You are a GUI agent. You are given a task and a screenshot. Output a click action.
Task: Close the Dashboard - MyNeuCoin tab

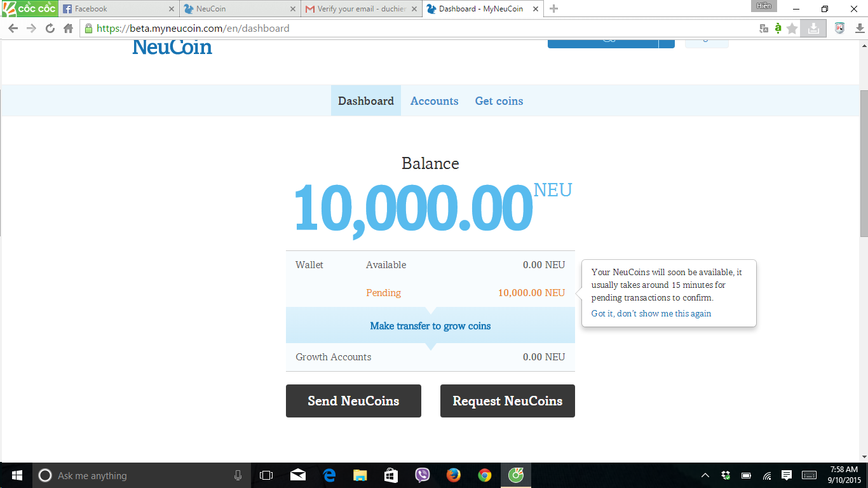pyautogui.click(x=536, y=9)
